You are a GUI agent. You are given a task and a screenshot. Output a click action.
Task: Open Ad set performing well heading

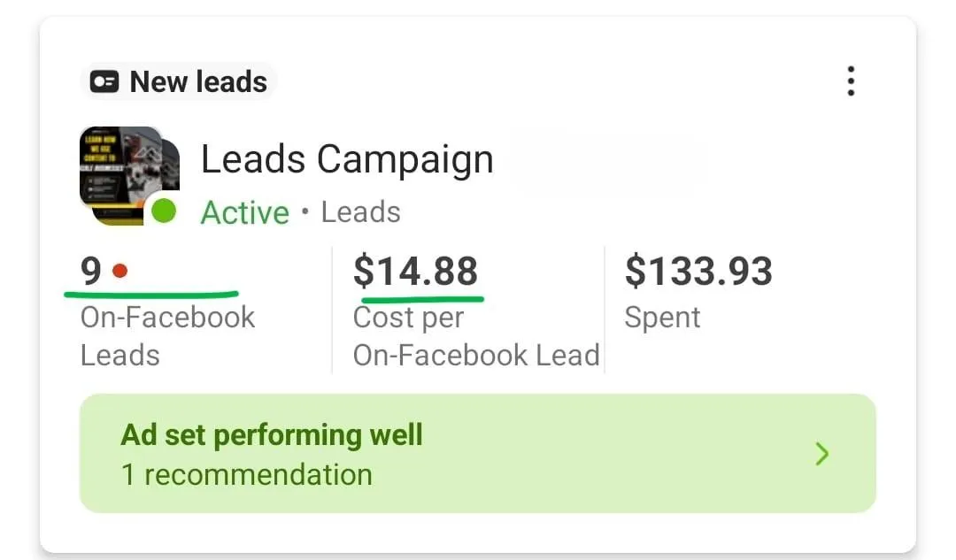272,434
